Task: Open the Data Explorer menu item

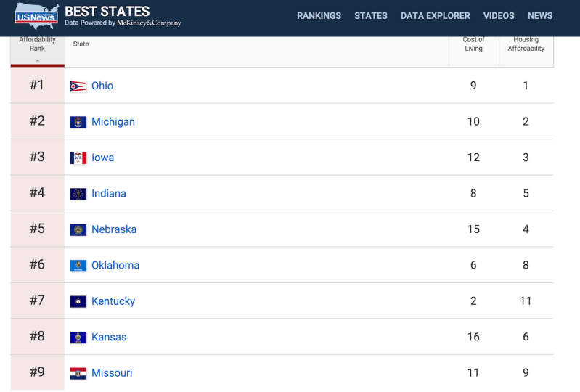Action: [435, 16]
